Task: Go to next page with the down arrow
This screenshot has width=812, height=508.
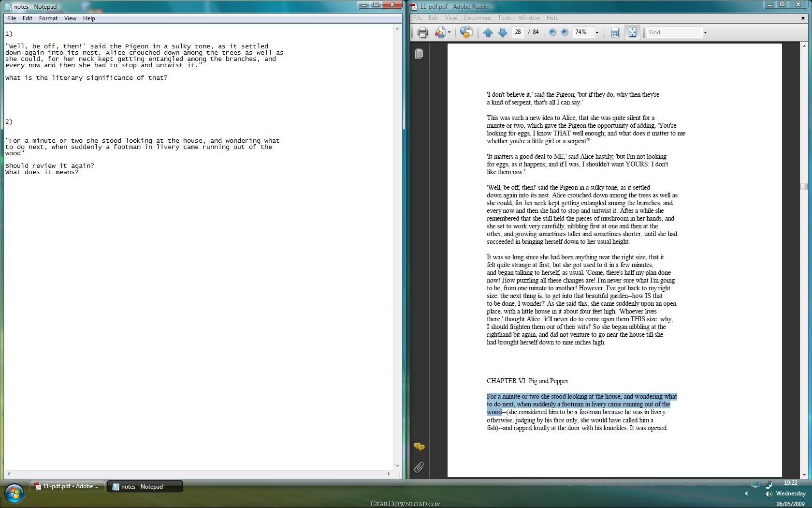Action: tap(502, 32)
